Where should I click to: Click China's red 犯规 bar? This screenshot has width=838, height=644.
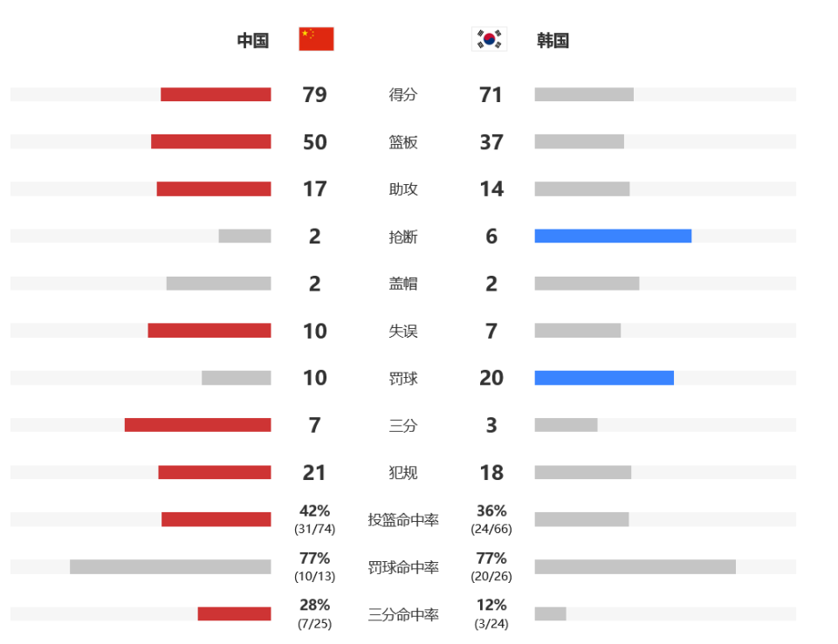[x=215, y=472]
